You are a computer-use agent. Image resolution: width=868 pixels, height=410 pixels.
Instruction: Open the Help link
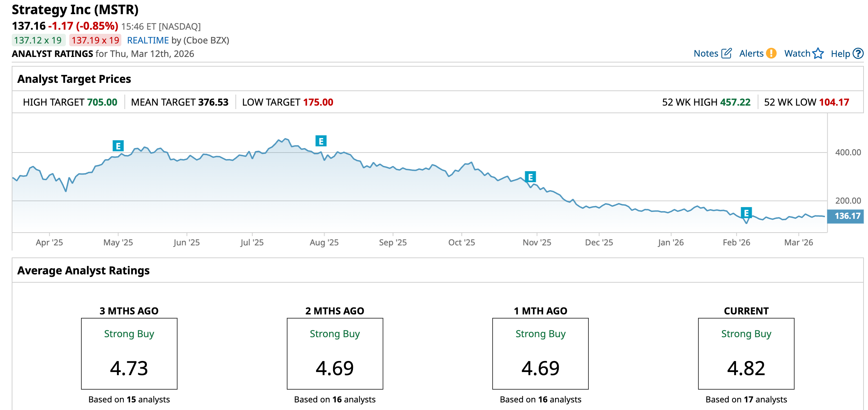click(x=840, y=54)
